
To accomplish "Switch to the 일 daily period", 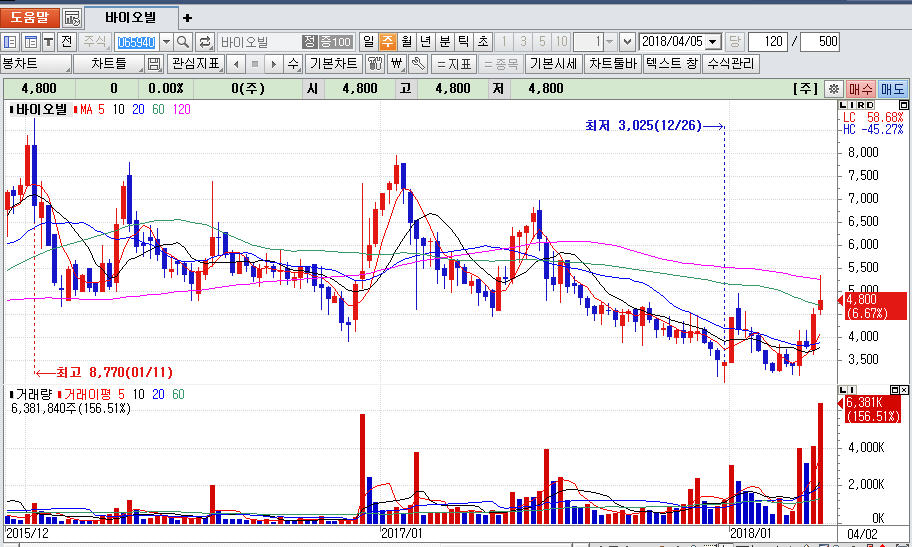I will coord(368,42).
